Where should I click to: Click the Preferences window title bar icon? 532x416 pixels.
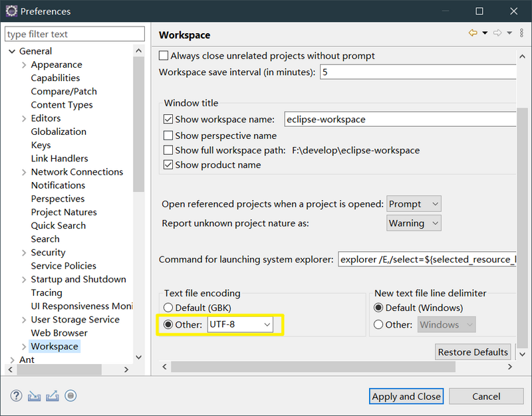coord(11,11)
